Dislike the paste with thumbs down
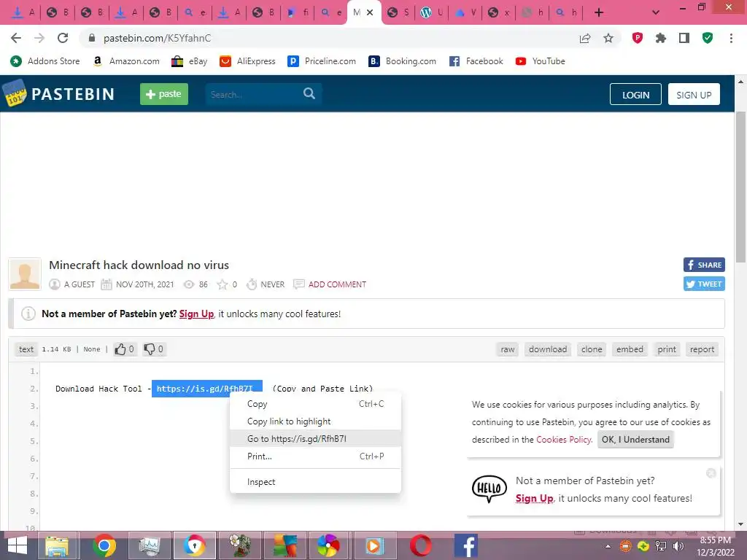The height and width of the screenshot is (560, 747). (x=154, y=349)
